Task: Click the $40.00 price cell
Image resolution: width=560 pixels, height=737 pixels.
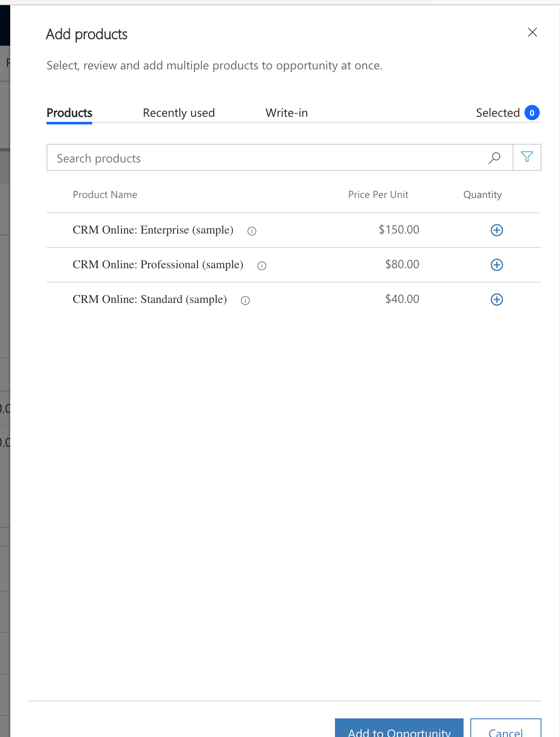Action: click(x=402, y=299)
